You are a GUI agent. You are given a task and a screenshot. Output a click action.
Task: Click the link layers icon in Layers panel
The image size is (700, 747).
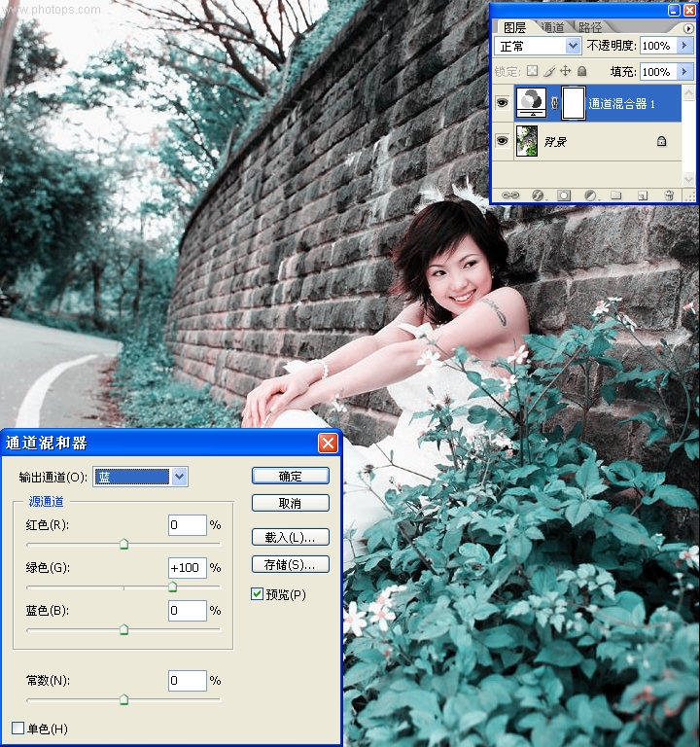[510, 195]
